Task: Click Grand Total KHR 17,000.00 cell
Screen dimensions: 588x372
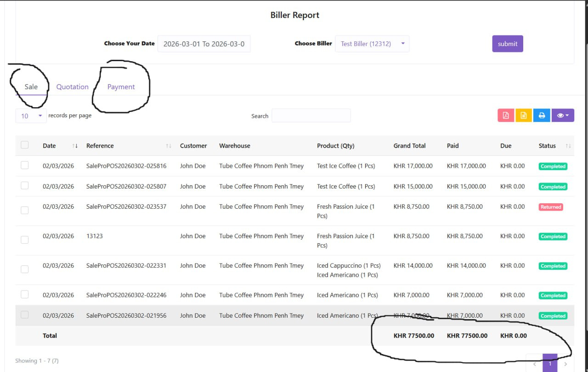Action: pos(413,166)
